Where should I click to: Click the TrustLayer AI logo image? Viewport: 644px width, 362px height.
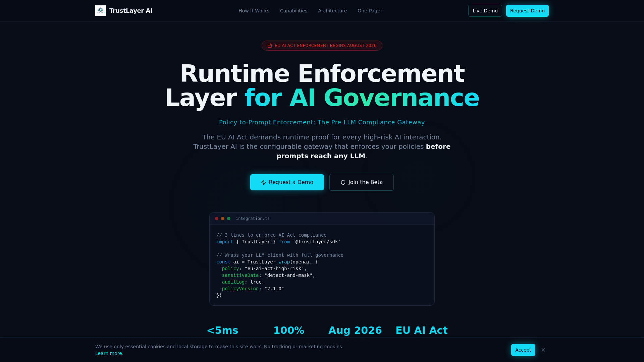click(101, 11)
